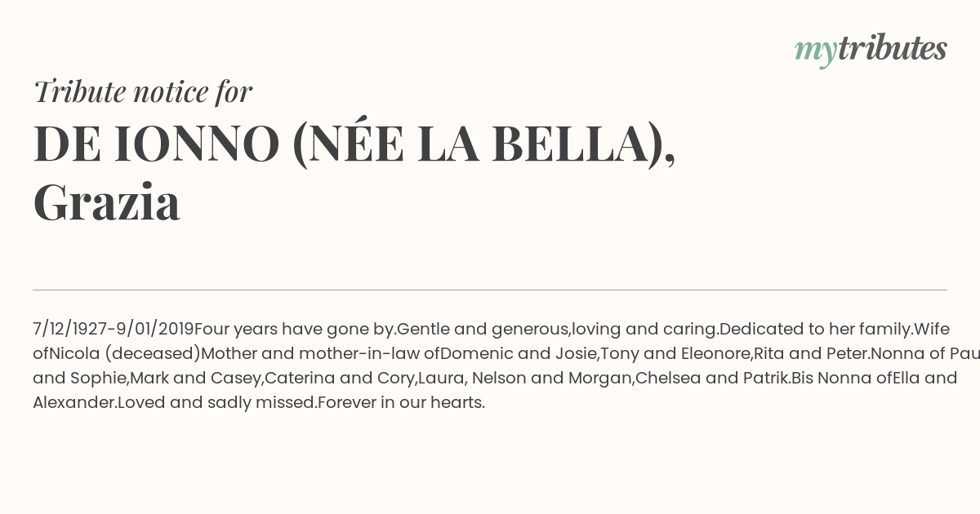
Task: Click the phrase "Four years have gone by"
Action: pos(295,329)
